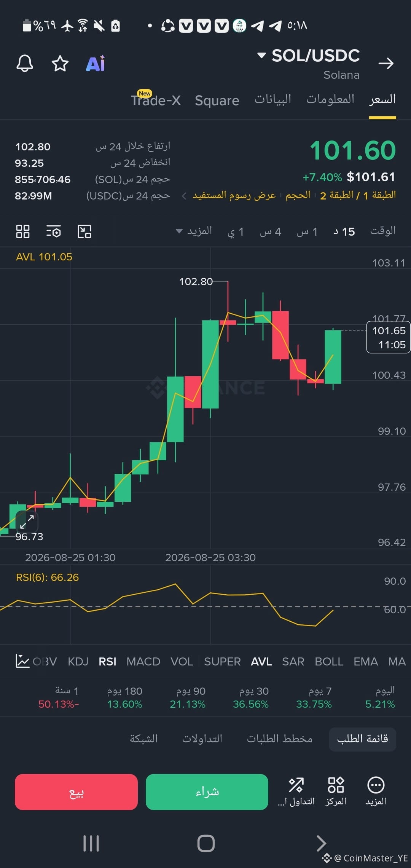Expand chart to fullscreen icon

click(27, 522)
